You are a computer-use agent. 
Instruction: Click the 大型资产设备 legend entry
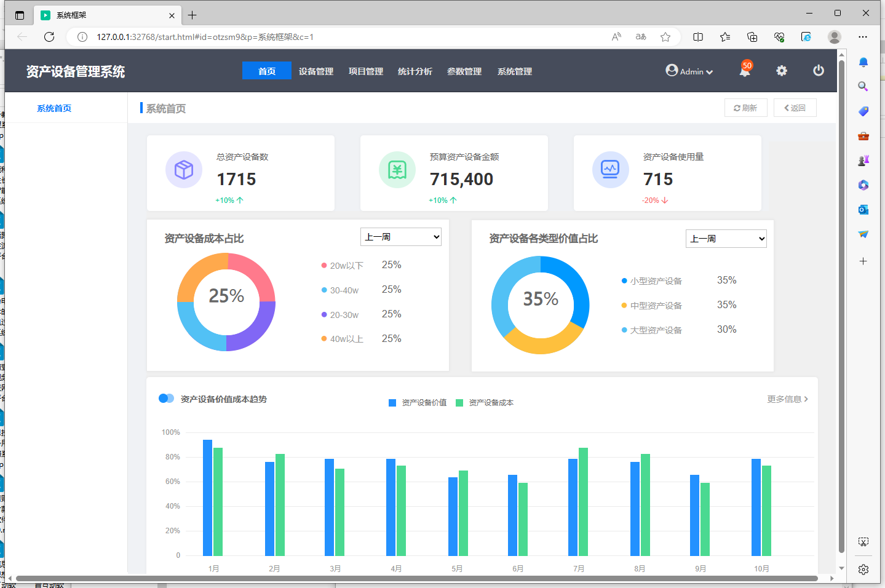[652, 330]
